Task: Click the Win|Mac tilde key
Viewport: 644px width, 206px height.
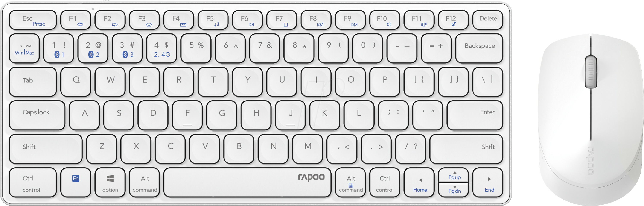Action: coord(24,48)
